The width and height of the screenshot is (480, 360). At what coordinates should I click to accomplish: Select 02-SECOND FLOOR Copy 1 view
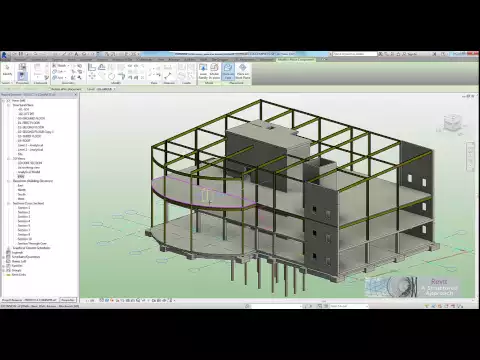[36, 132]
